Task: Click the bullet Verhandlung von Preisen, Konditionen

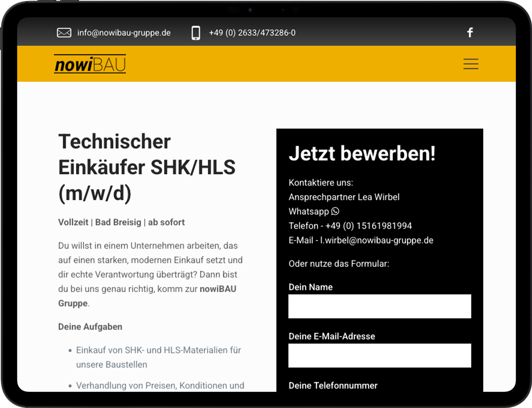Action: point(160,386)
